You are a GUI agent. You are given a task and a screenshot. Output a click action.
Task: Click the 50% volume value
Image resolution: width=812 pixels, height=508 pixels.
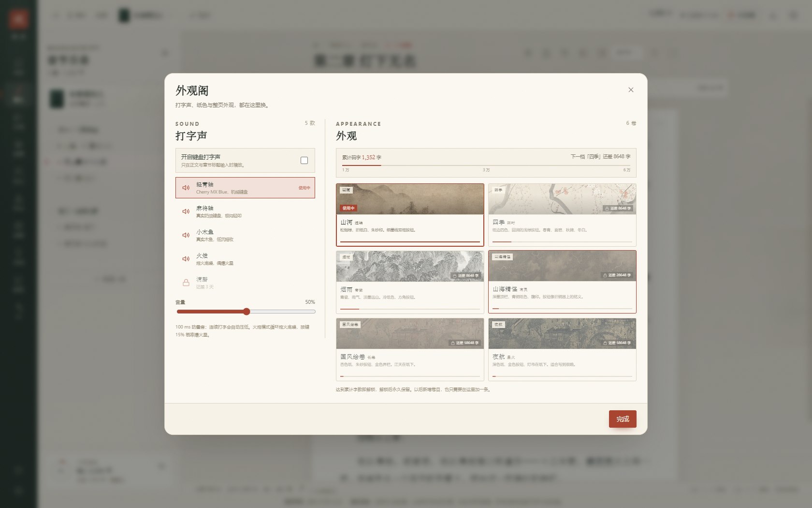[310, 302]
